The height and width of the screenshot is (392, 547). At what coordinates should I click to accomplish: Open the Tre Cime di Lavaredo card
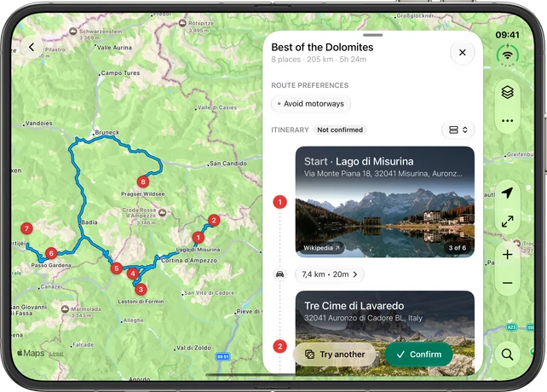point(385,333)
